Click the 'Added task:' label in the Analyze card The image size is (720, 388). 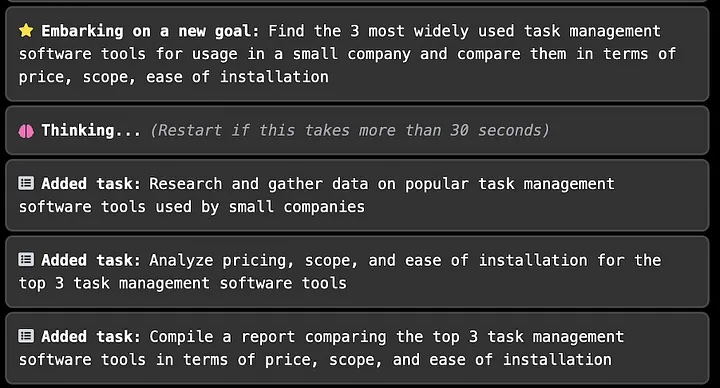pyautogui.click(x=90, y=260)
